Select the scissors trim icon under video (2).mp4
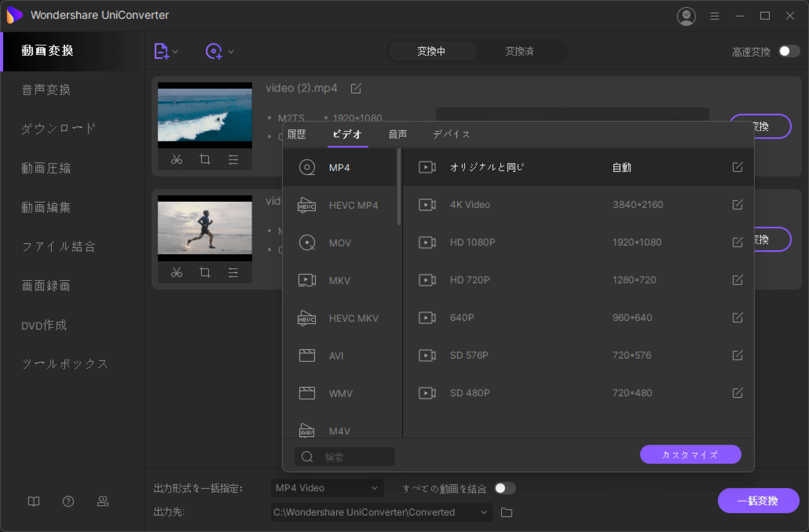 177,159
